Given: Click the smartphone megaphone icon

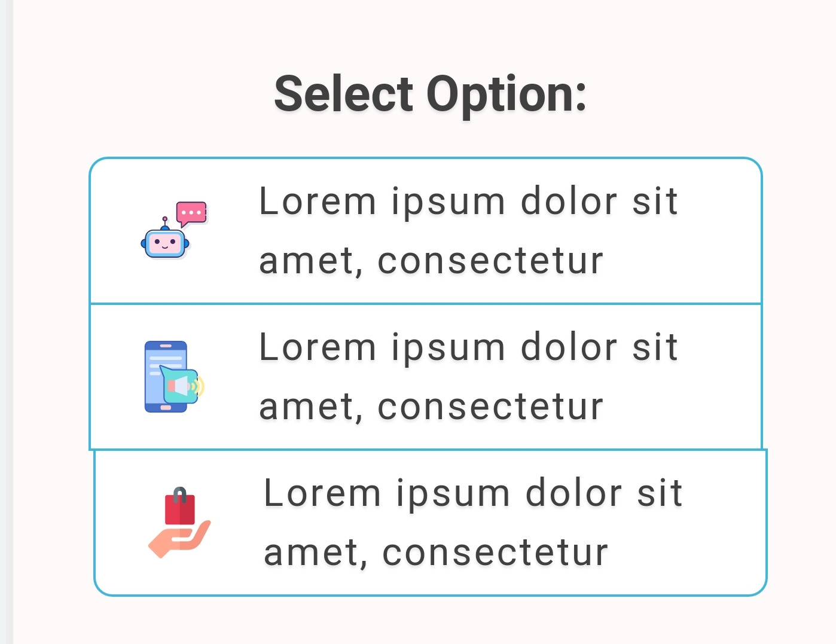Looking at the screenshot, I should [x=173, y=377].
